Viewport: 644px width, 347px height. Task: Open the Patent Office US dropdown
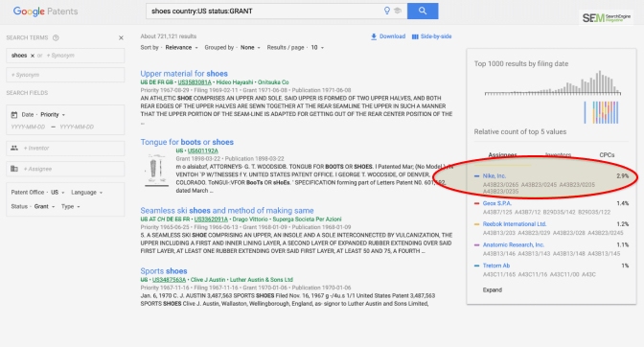tap(57, 192)
